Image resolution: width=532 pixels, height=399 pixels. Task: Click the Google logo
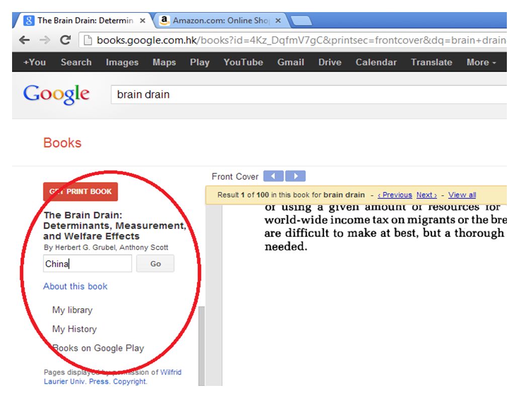pyautogui.click(x=56, y=95)
